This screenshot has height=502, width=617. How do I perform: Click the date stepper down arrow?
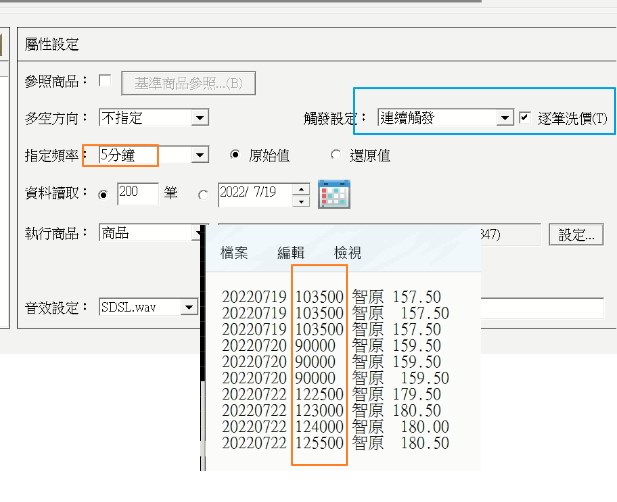(301, 200)
